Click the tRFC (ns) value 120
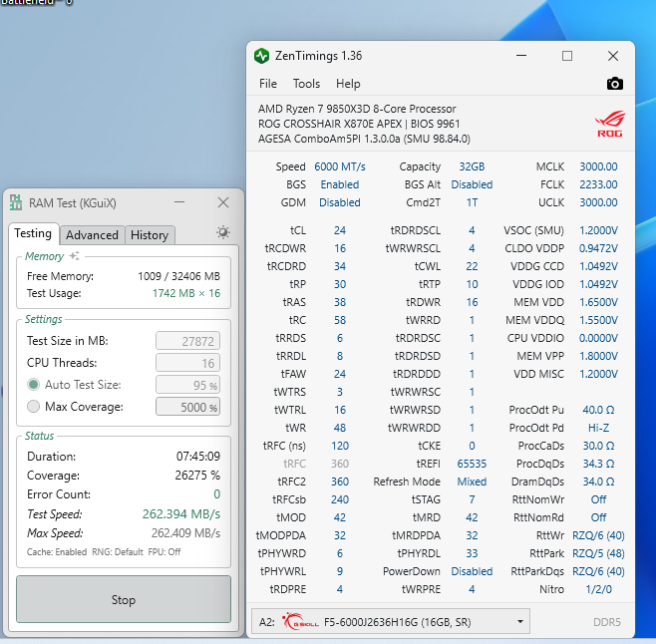Image resolution: width=656 pixels, height=644 pixels. click(x=340, y=446)
